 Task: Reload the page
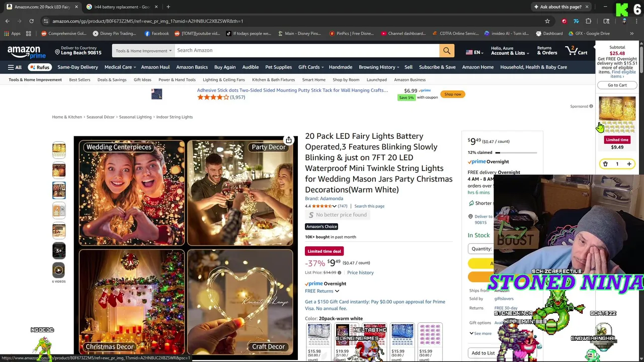(31, 21)
